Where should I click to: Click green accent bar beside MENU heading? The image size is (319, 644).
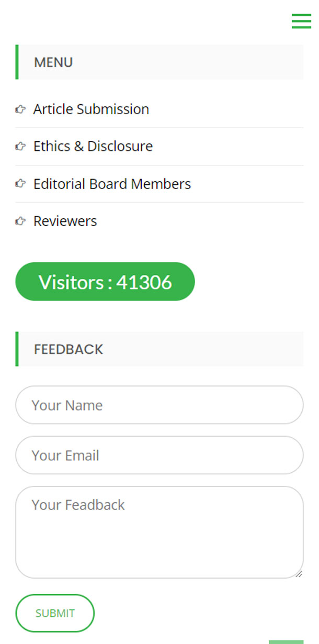pyautogui.click(x=17, y=62)
